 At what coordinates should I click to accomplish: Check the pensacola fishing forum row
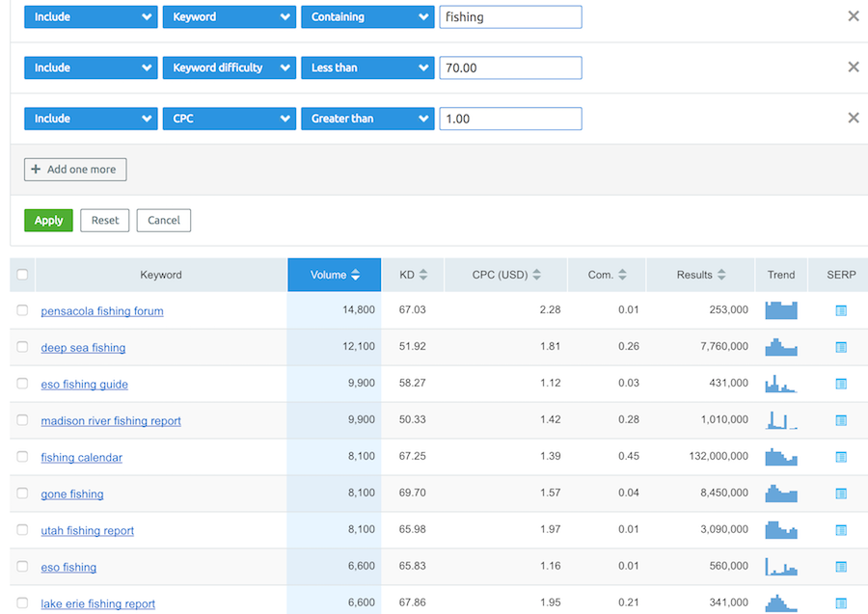point(22,309)
